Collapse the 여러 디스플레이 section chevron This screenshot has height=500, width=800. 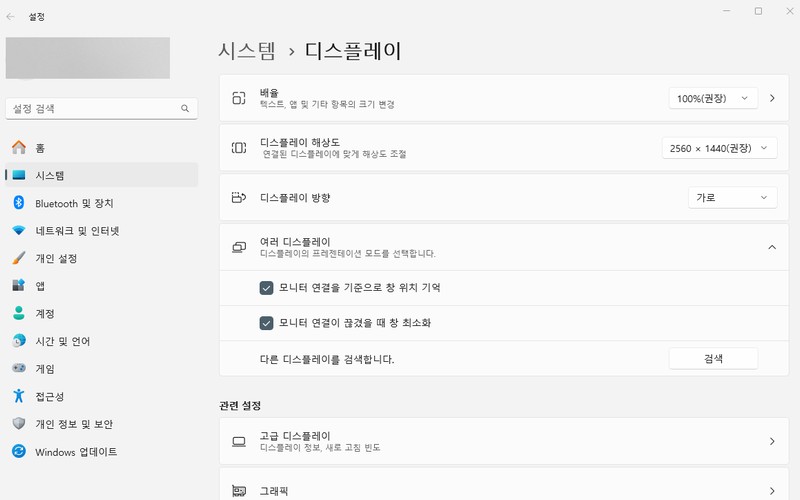772,247
